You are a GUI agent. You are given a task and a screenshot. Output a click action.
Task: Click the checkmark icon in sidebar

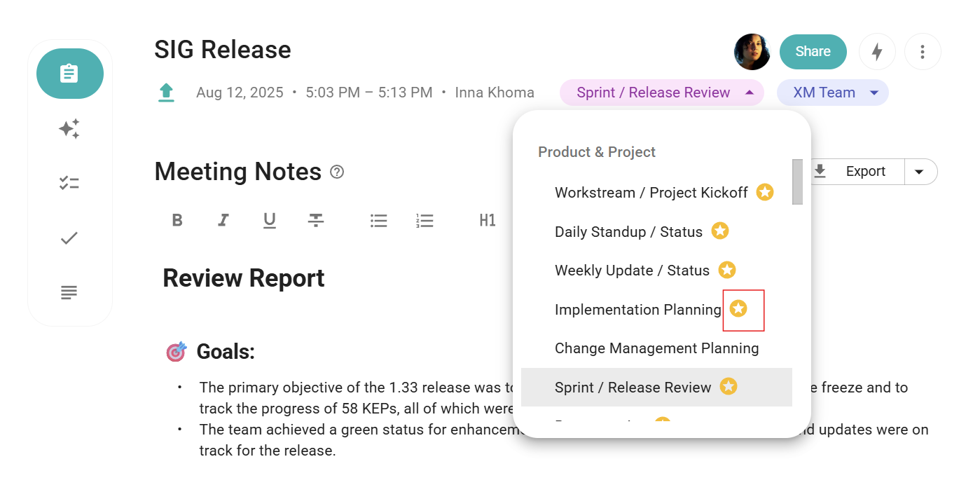coord(69,238)
